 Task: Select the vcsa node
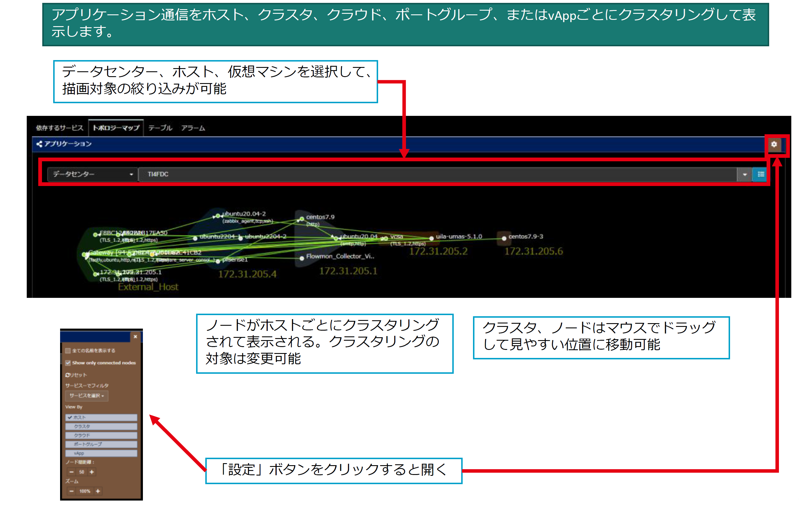click(386, 238)
